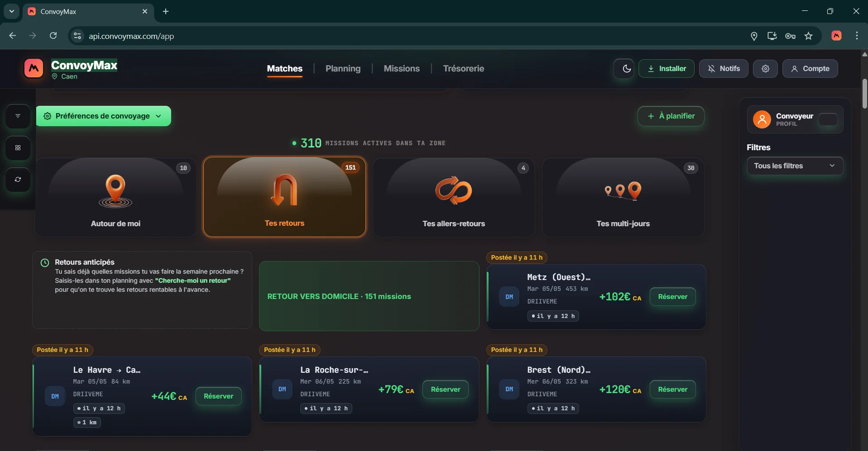Image resolution: width=868 pixels, height=451 pixels.
Task: Bookmark this page with star icon
Action: click(x=809, y=36)
